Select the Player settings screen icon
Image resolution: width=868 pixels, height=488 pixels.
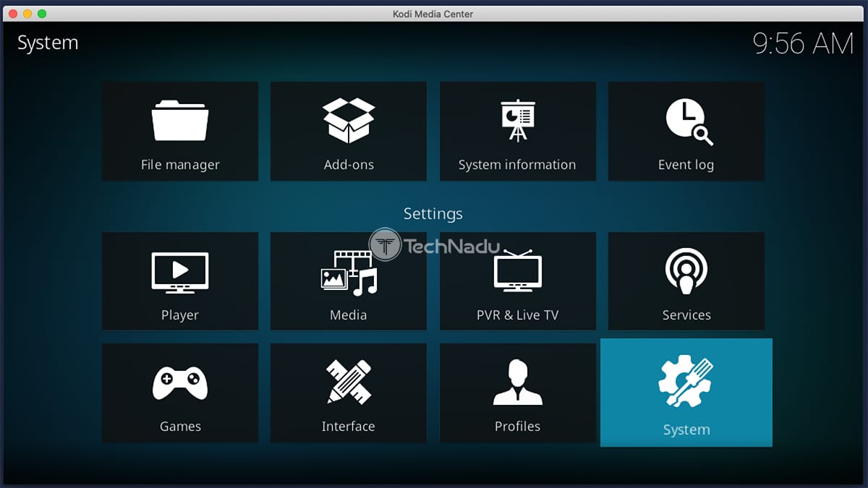point(180,272)
